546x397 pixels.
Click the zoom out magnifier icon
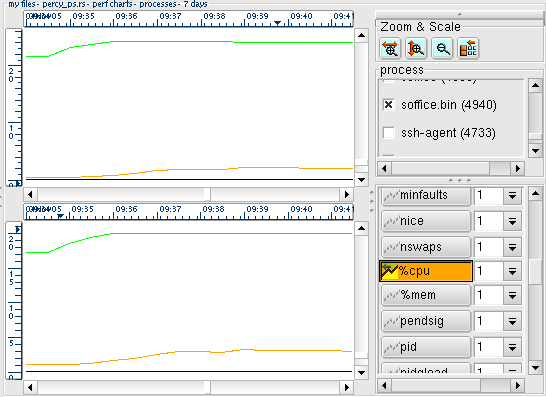[442, 48]
